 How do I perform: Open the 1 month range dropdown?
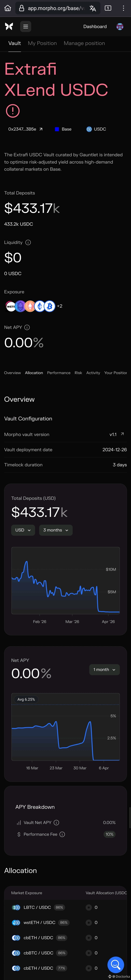point(104,670)
